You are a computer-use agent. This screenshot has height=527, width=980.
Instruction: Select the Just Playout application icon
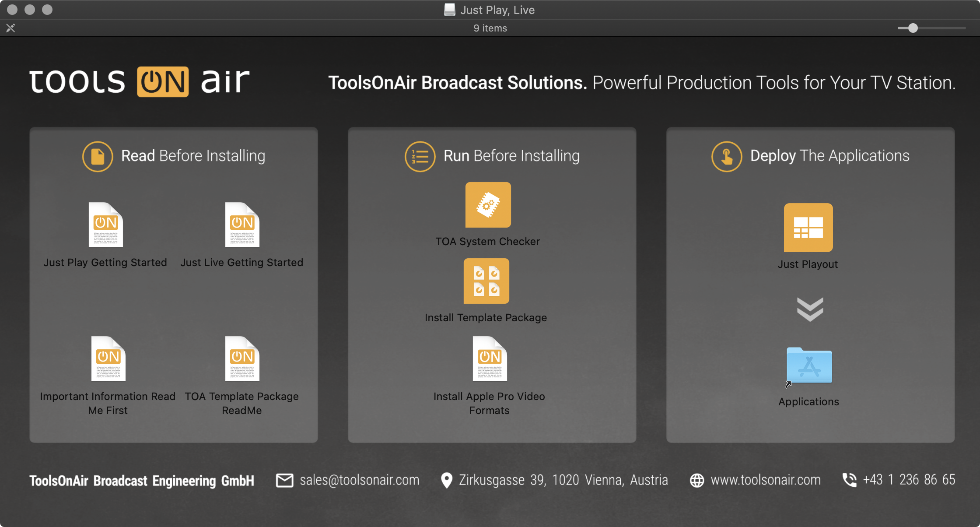pos(808,228)
